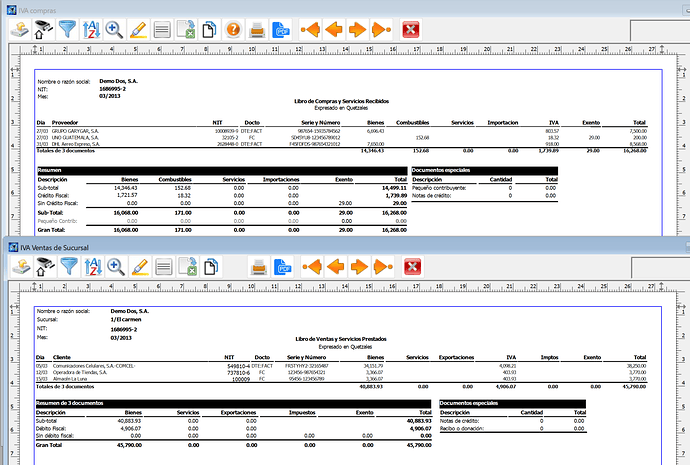Click 'Documentos especiales' header in compras report
The height and width of the screenshot is (465, 690).
tap(484, 170)
